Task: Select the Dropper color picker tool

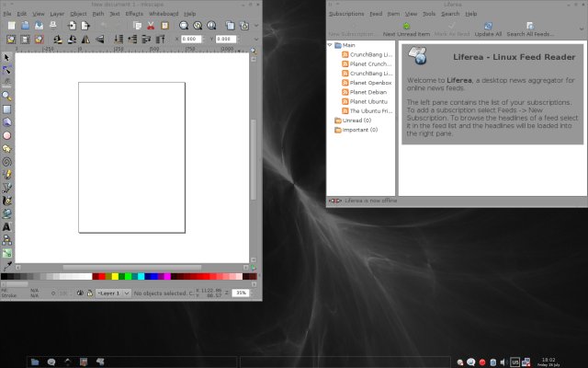Action: tap(7, 264)
